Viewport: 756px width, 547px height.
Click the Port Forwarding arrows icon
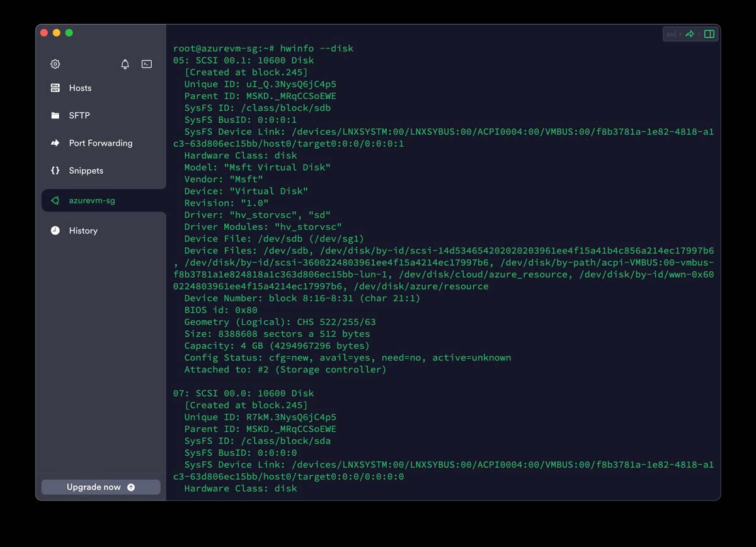55,143
